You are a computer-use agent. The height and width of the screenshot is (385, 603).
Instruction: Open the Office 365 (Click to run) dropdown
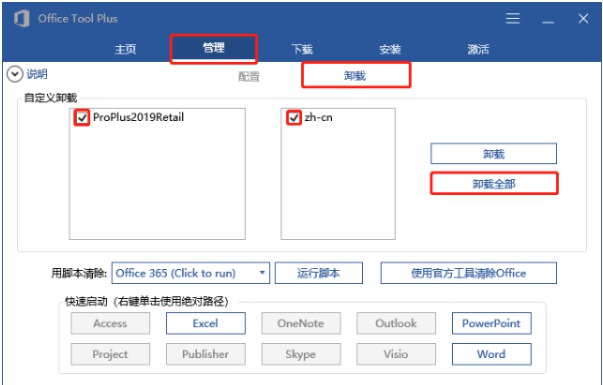(x=191, y=273)
